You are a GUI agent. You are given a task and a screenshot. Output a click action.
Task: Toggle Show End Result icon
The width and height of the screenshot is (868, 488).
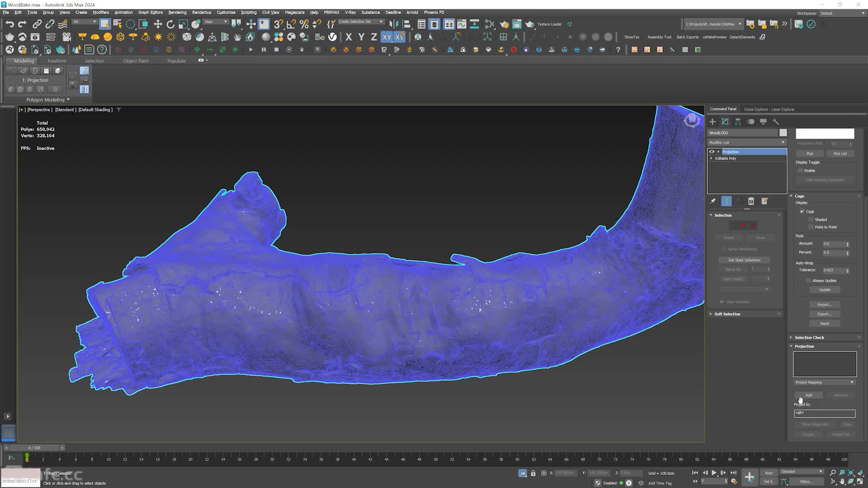726,201
